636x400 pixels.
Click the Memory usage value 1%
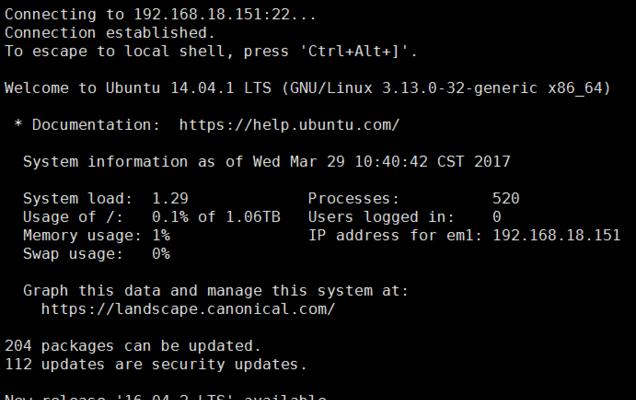point(161,235)
